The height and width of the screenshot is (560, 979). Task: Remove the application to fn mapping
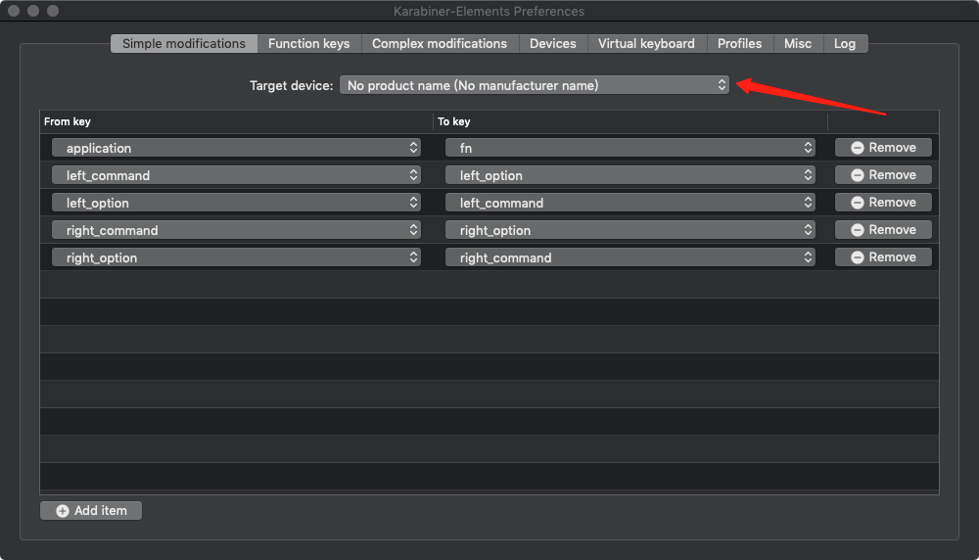click(x=883, y=147)
